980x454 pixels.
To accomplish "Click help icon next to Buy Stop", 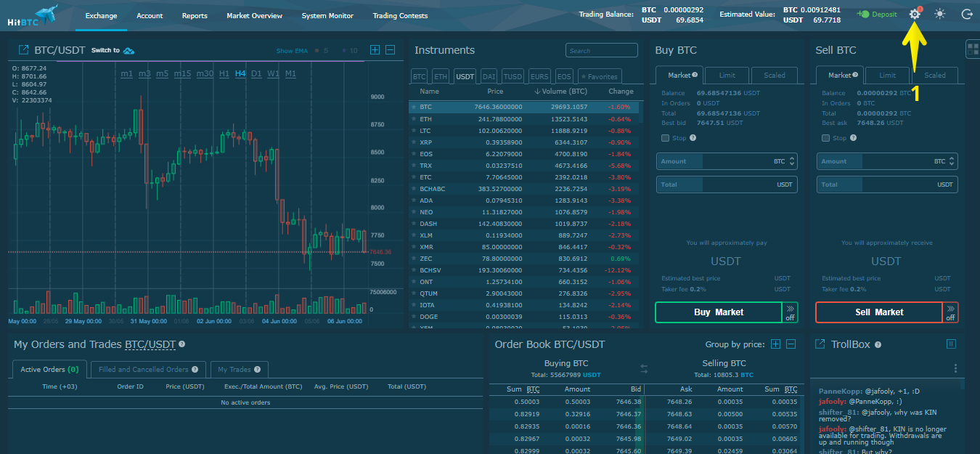I will pyautogui.click(x=693, y=138).
